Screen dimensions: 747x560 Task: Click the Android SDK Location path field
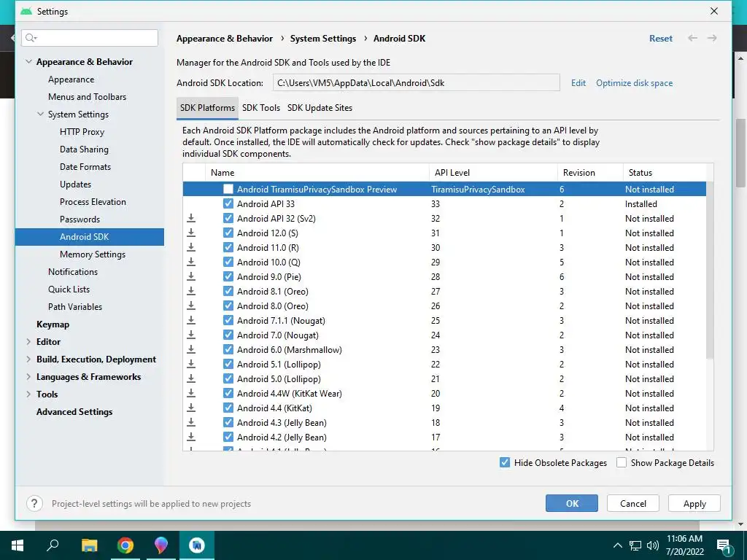pos(416,83)
